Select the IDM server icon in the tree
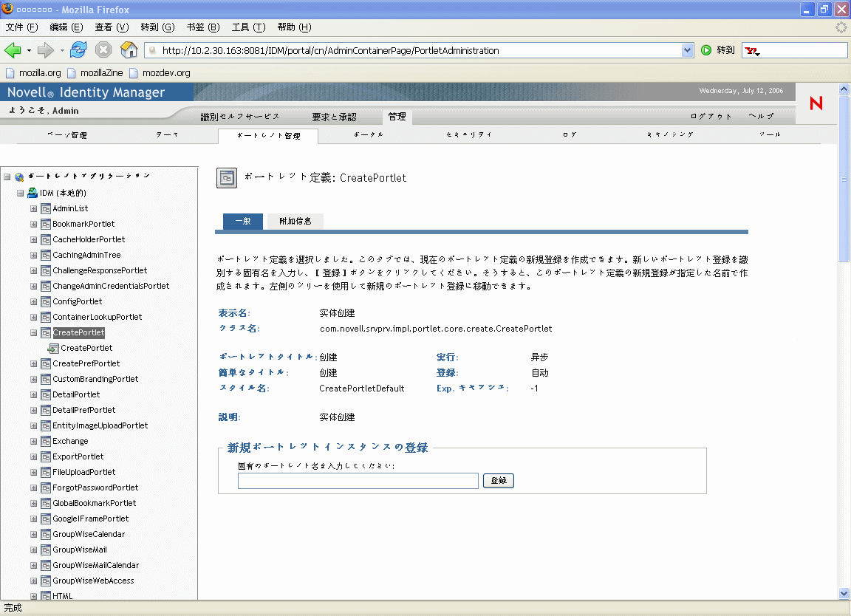851x616 pixels. coord(31,192)
